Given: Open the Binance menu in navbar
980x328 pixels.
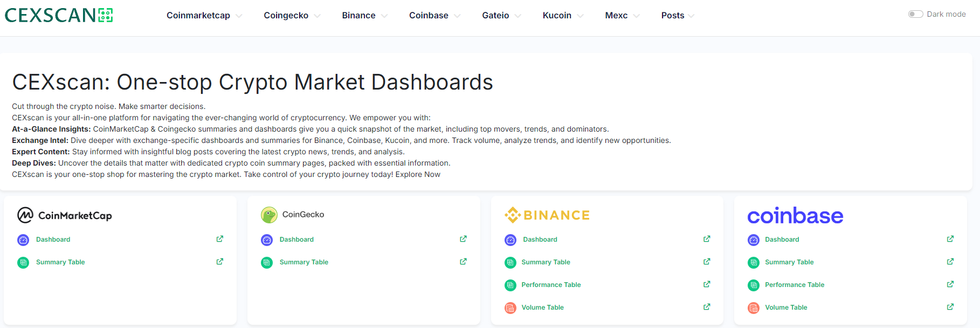Looking at the screenshot, I should pyautogui.click(x=358, y=16).
